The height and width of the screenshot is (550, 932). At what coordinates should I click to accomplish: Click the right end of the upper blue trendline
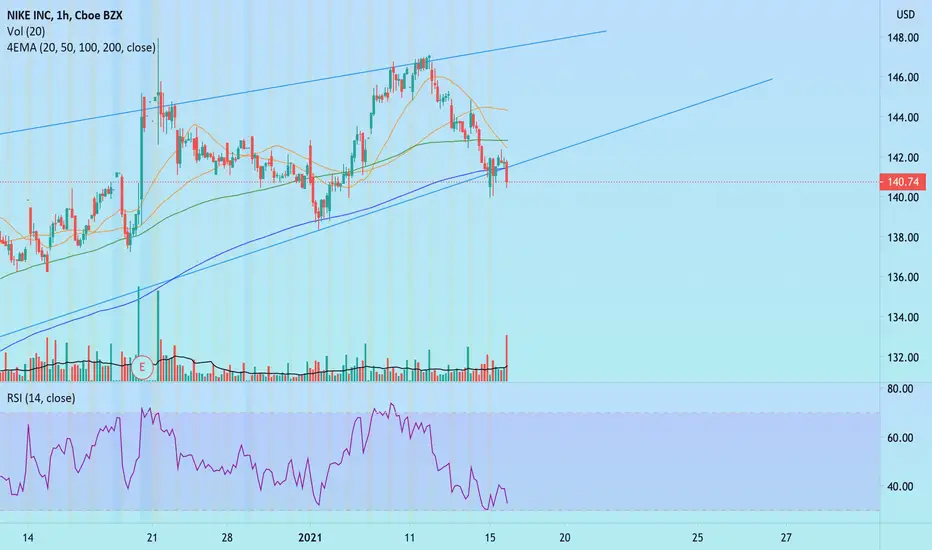click(606, 31)
